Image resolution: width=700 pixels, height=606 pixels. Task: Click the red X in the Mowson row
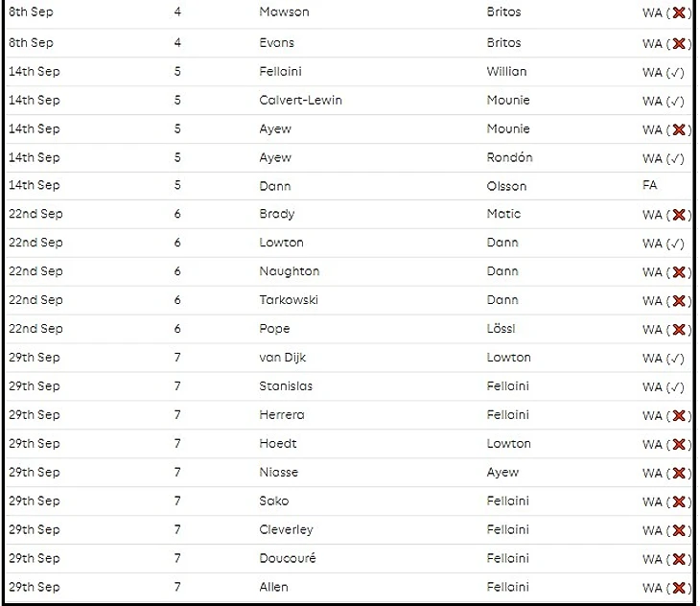[680, 13]
